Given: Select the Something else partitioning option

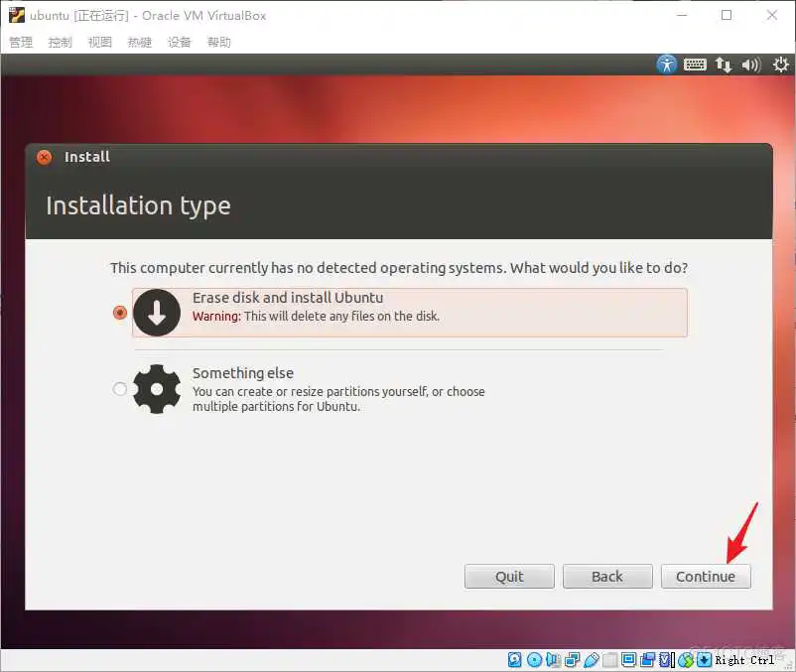Looking at the screenshot, I should pos(120,388).
